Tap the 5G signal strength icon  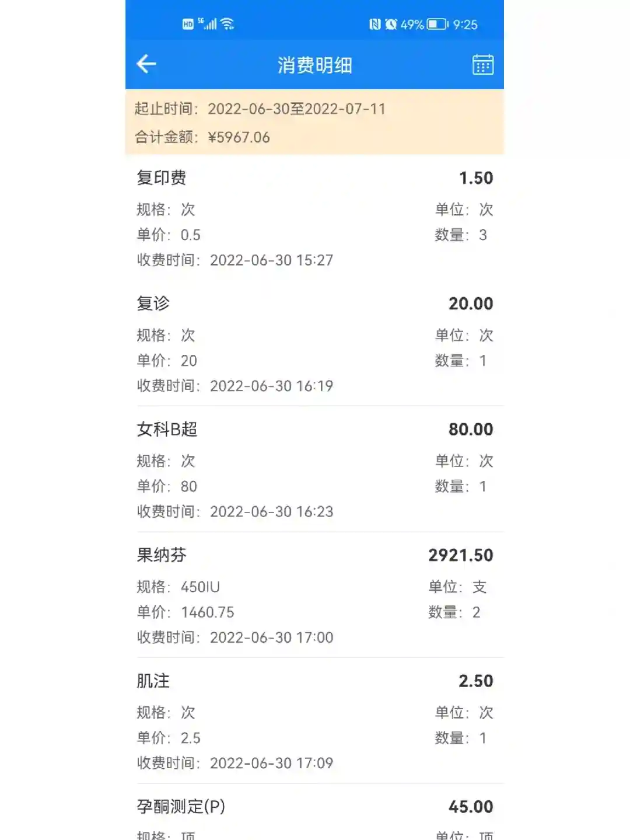pyautogui.click(x=208, y=24)
